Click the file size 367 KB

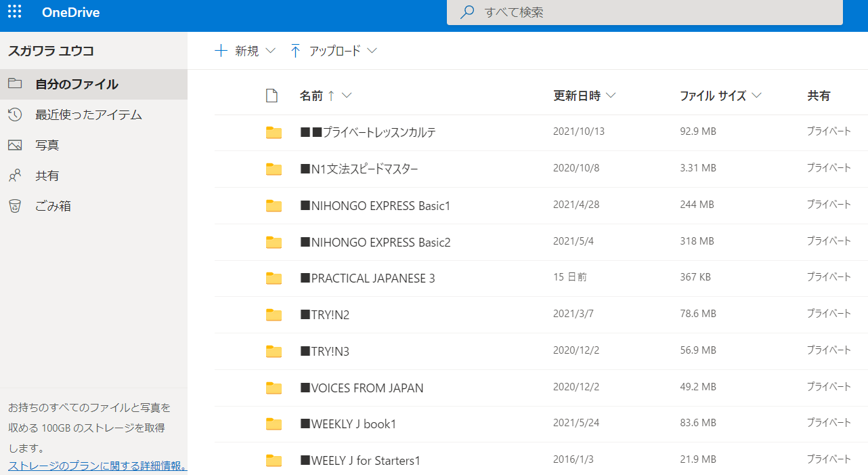695,277
